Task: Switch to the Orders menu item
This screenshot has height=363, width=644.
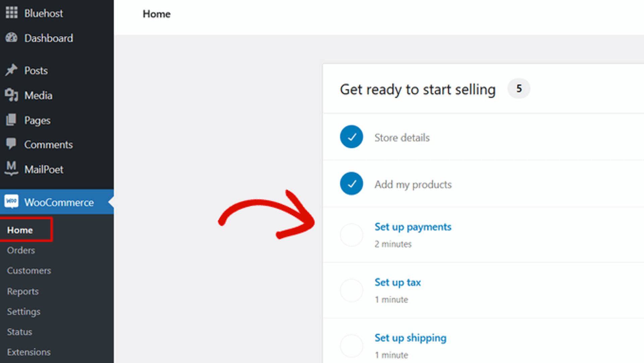Action: (x=21, y=250)
